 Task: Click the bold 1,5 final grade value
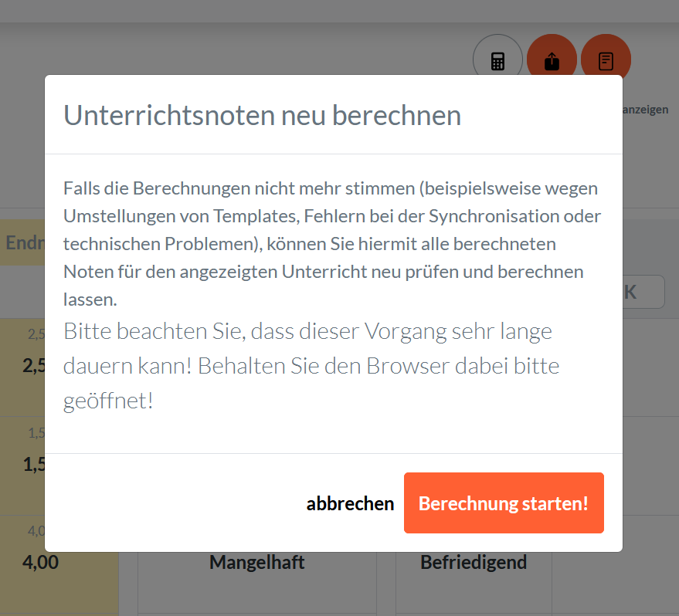[33, 464]
